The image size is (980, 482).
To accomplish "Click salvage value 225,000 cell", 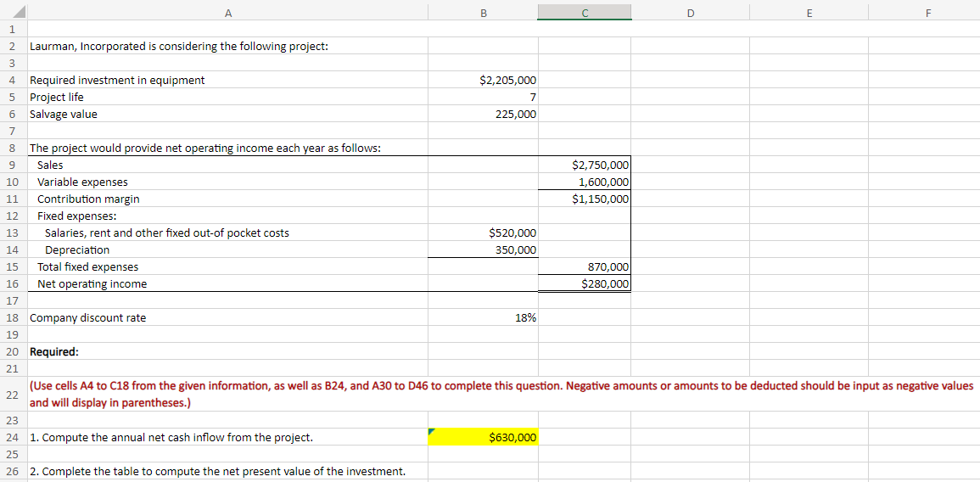I will 483,115.
